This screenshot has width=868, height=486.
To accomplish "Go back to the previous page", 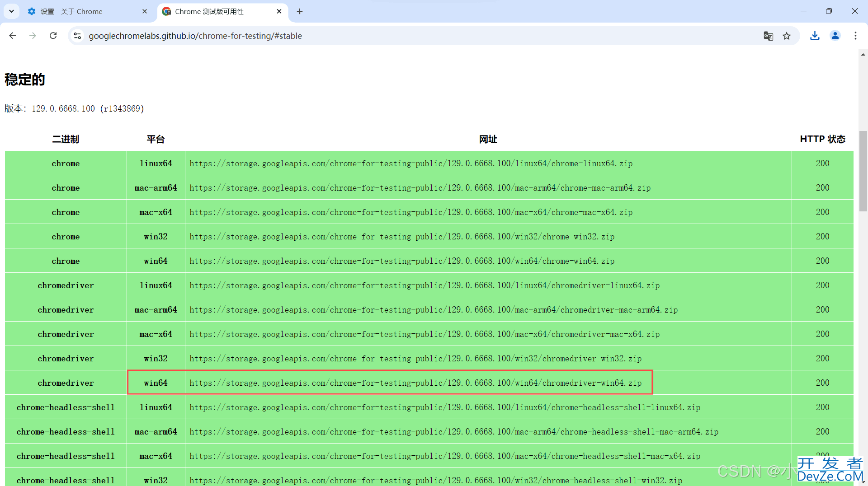I will tap(13, 36).
